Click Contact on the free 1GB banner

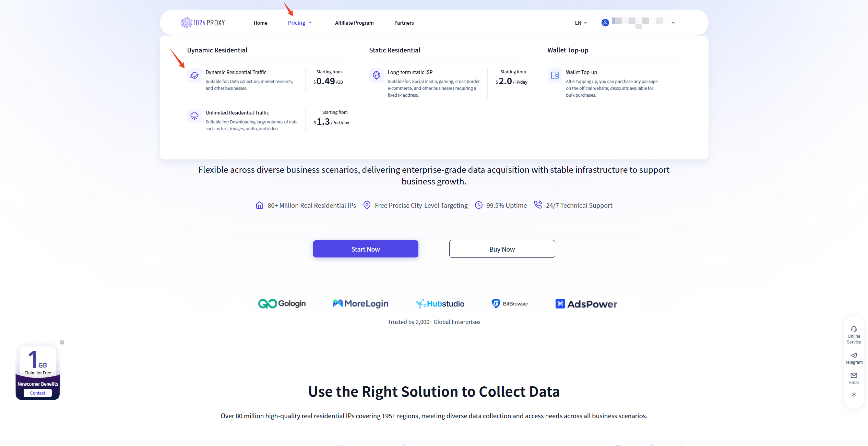pos(38,393)
